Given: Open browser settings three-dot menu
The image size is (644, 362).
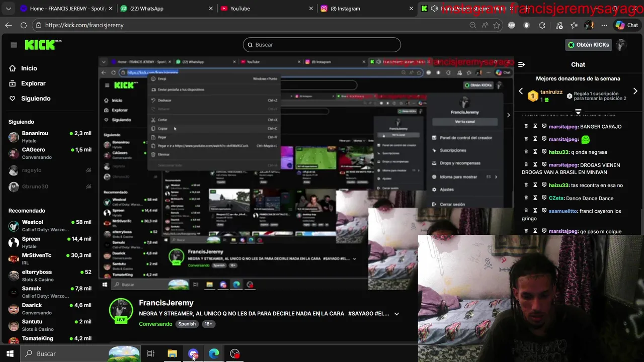Looking at the screenshot, I should [604, 25].
